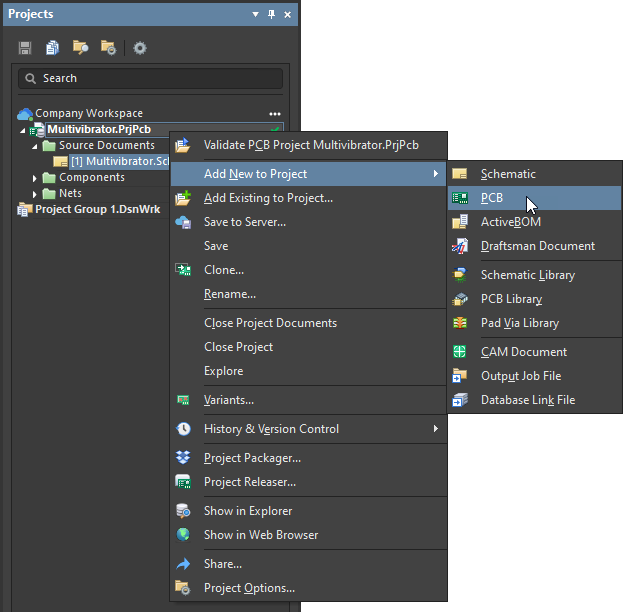This screenshot has height=612, width=623.
Task: Select the Components folder label
Action: (92, 177)
